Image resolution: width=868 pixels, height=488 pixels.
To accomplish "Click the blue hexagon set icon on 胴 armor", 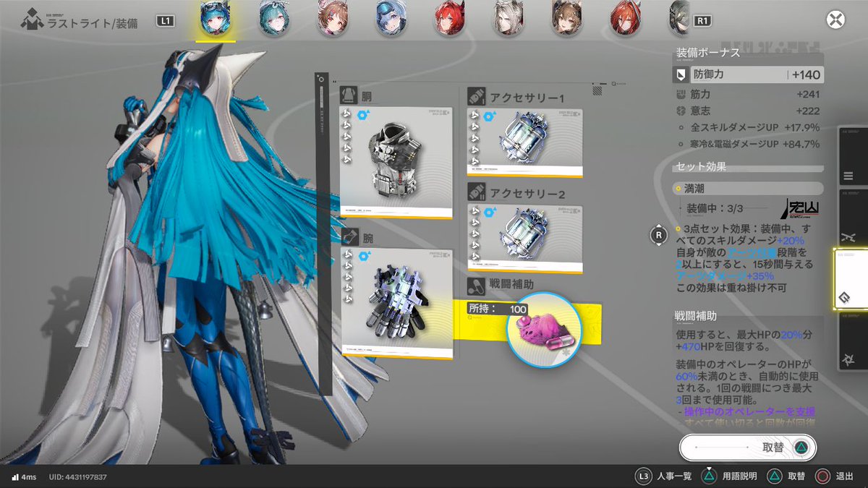I will 364,116.
